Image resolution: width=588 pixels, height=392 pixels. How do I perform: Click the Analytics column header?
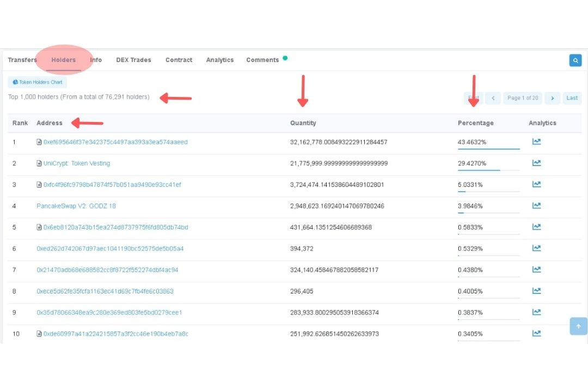(542, 123)
